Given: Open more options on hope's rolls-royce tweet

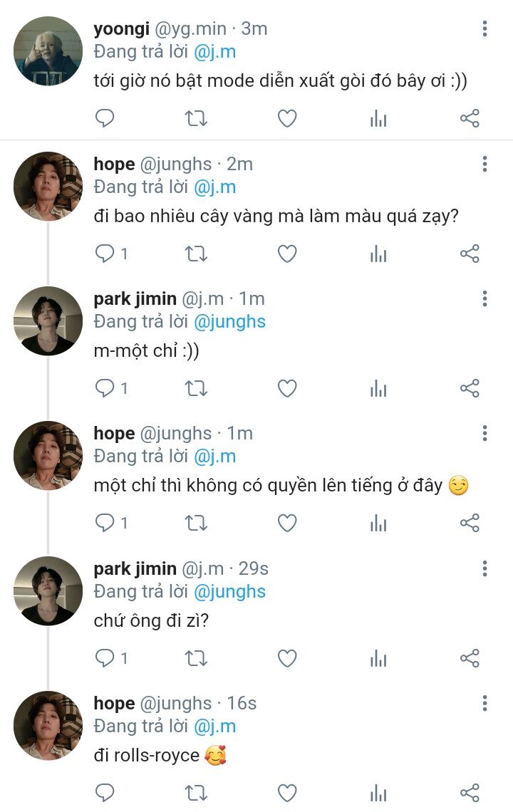Looking at the screenshot, I should (x=484, y=704).
